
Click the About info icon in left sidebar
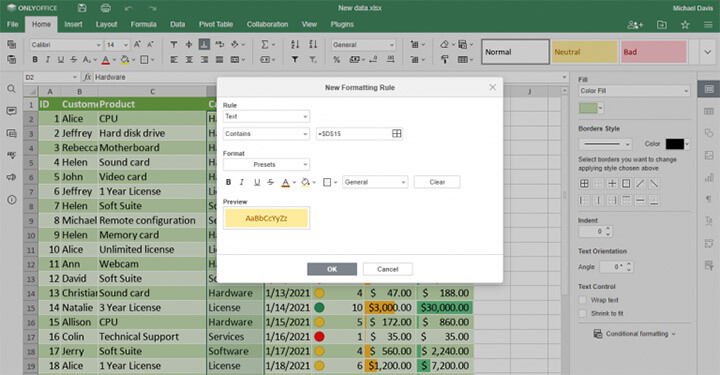pyautogui.click(x=11, y=200)
